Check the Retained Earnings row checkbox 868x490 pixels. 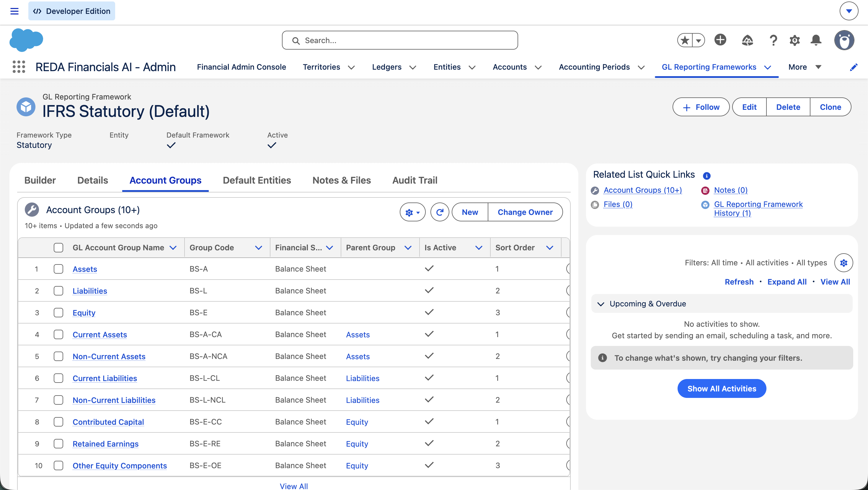(58, 443)
